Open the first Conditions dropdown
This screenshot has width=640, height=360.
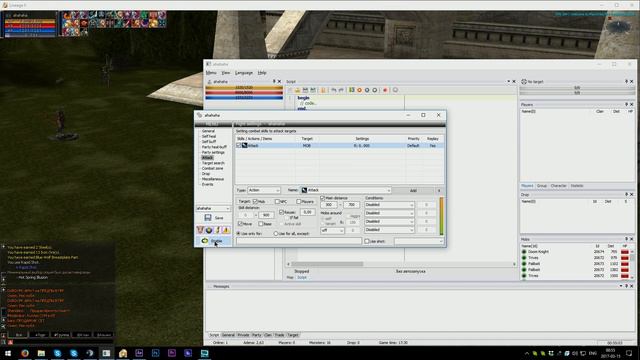389,205
